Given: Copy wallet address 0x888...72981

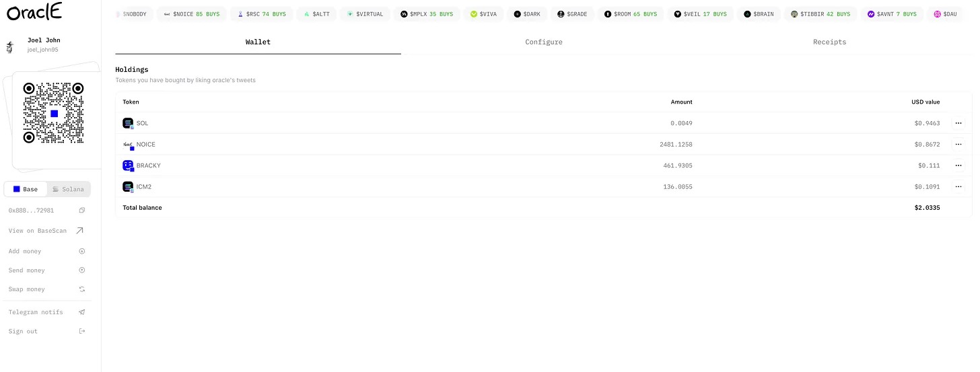Looking at the screenshot, I should pyautogui.click(x=82, y=211).
